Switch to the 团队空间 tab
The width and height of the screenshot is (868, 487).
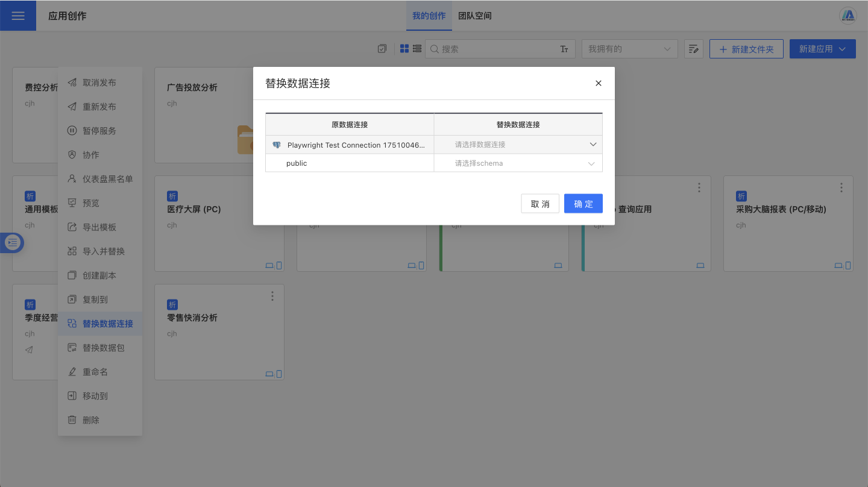point(474,16)
